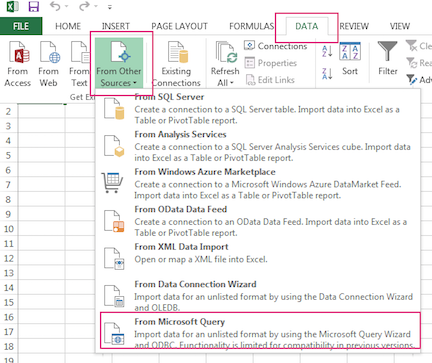Clear the current filter
Screen dimensions: 432x363
419,46
